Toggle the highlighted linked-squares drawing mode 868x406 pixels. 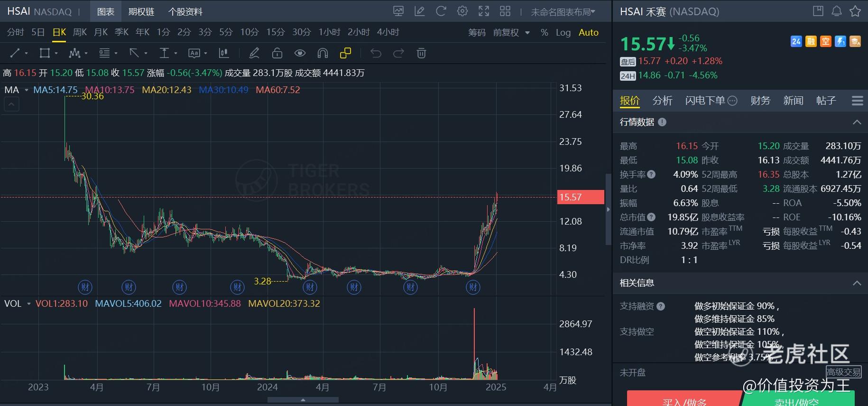coord(346,53)
